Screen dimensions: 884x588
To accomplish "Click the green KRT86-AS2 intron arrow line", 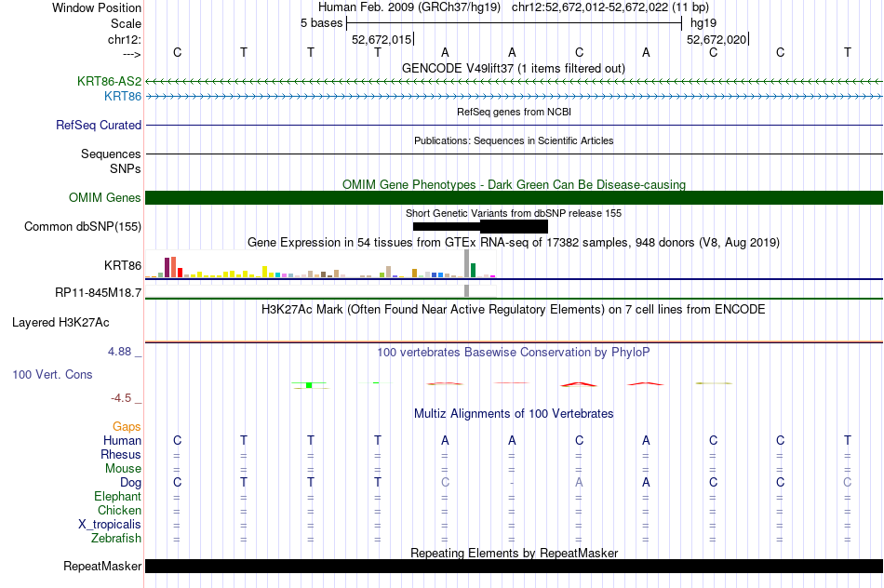I will 515,82.
